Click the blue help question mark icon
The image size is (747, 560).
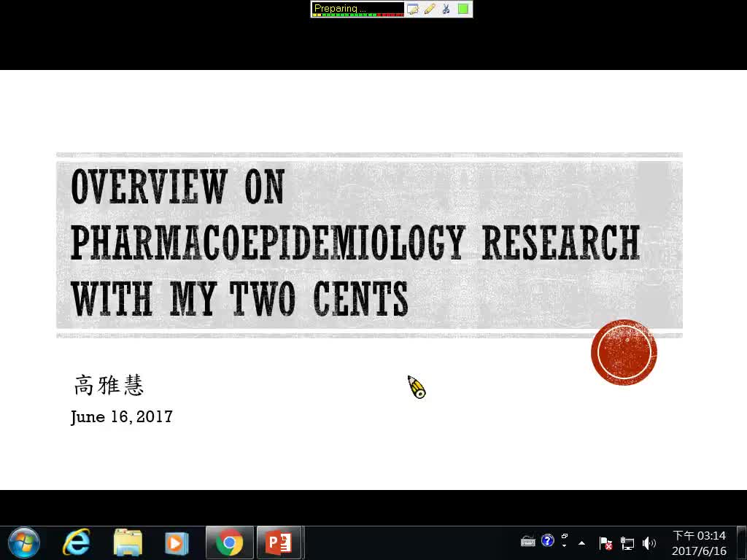(548, 541)
